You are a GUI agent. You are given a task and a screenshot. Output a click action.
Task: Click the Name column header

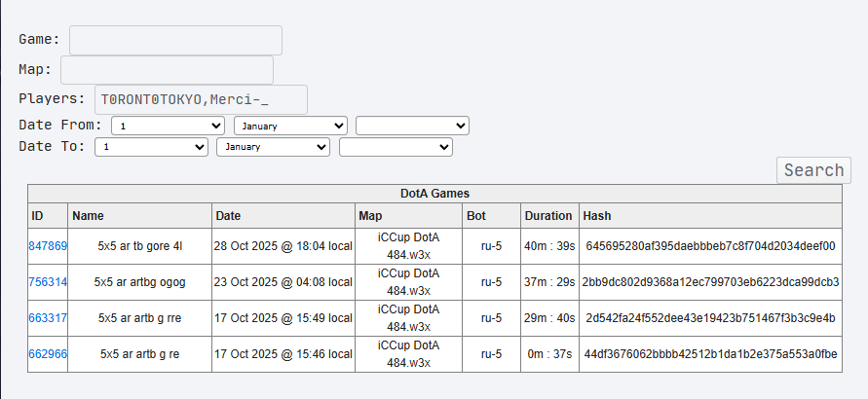click(x=88, y=215)
